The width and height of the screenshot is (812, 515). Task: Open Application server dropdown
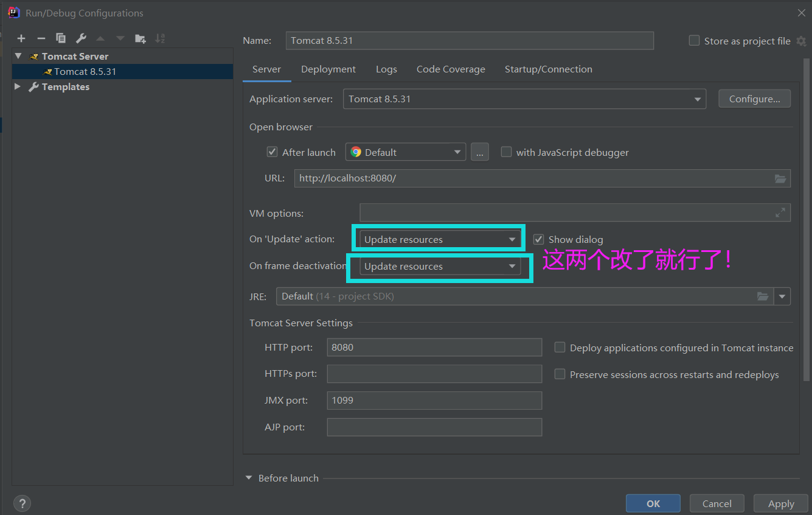524,99
